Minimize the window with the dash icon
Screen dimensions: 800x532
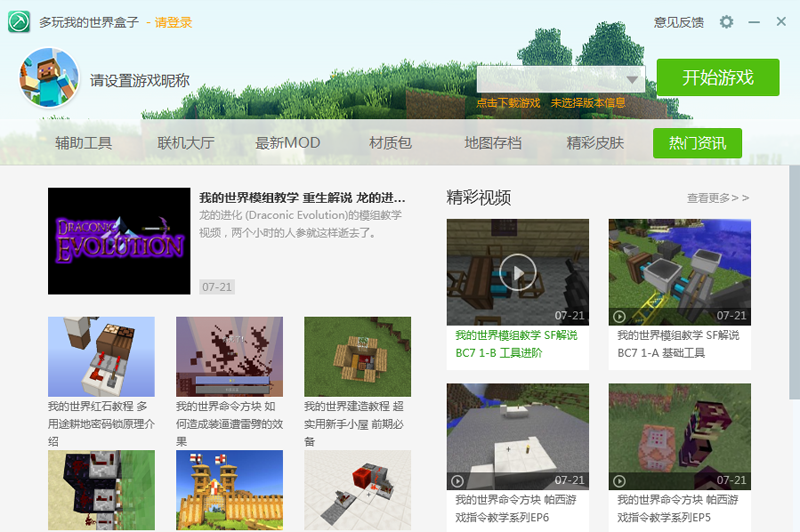(x=754, y=22)
